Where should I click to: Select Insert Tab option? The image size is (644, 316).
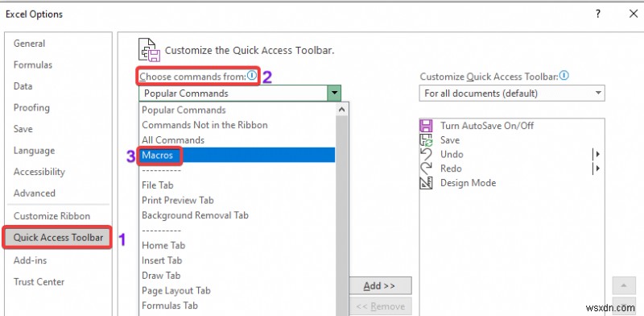coord(162,260)
